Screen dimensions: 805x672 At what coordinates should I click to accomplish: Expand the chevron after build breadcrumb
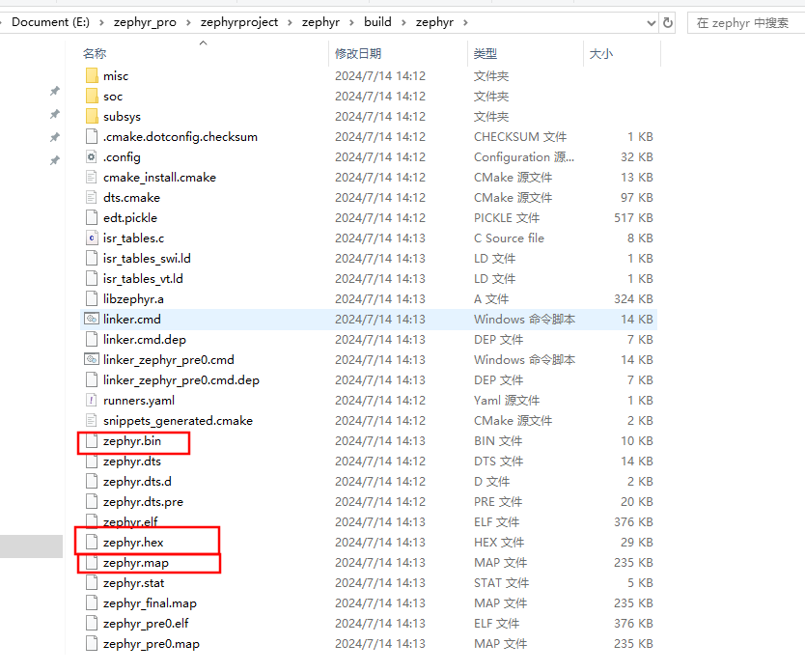pyautogui.click(x=403, y=22)
